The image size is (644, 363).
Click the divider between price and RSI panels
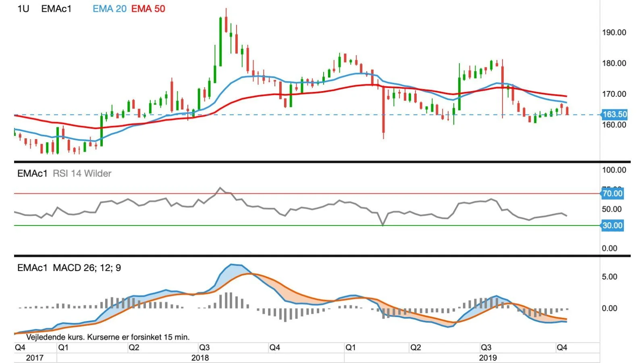coord(322,162)
